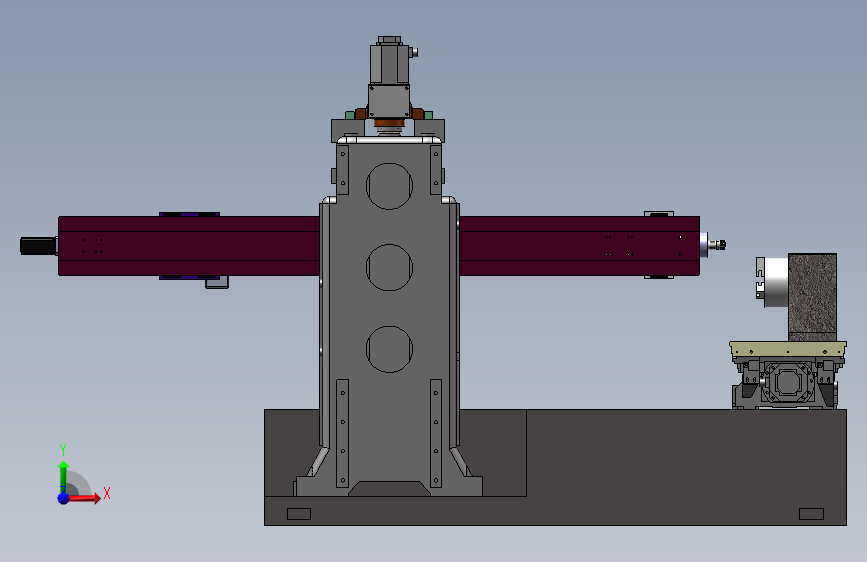
Task: Select the bottom circular hole in the column
Action: coord(389,349)
